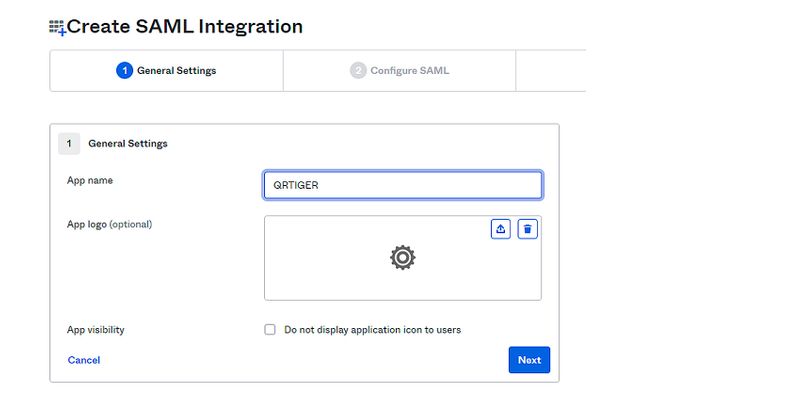This screenshot has height=400, width=800.
Task: Click the App visibility label
Action: point(95,330)
